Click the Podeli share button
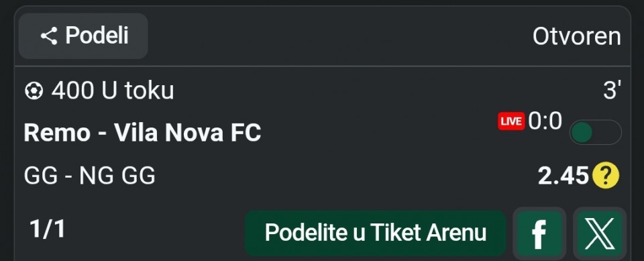 coord(83,36)
